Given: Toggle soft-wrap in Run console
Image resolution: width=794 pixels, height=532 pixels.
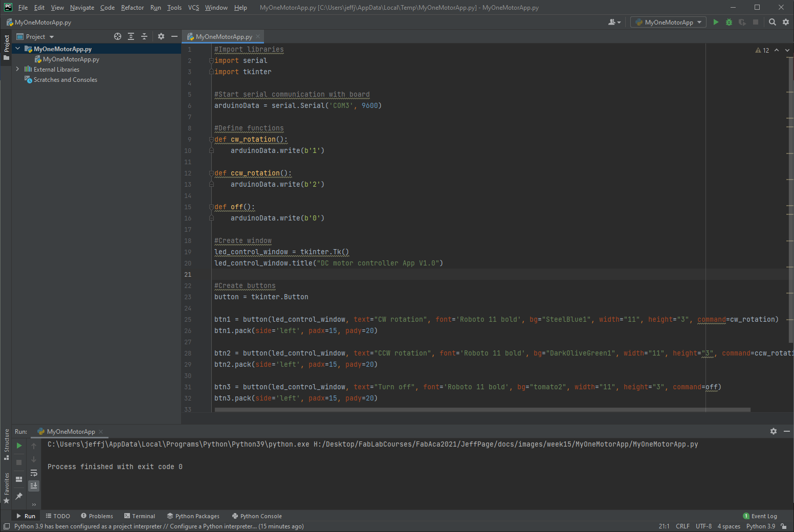Looking at the screenshot, I should click(x=34, y=473).
